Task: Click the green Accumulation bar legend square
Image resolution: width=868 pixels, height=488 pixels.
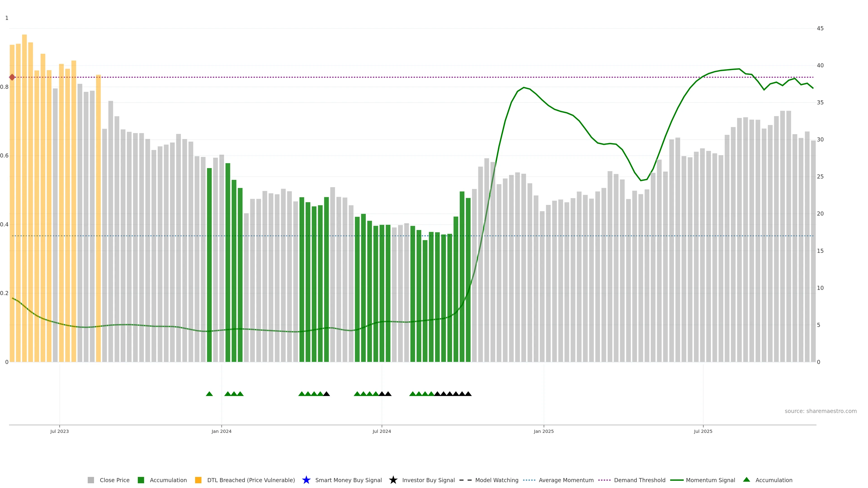Action: click(141, 480)
